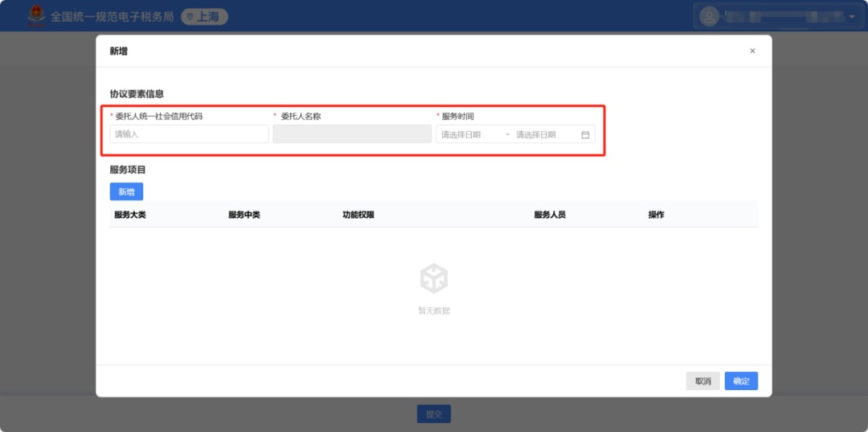Click the 暂无数据 text
This screenshot has width=868, height=432.
pos(434,311)
